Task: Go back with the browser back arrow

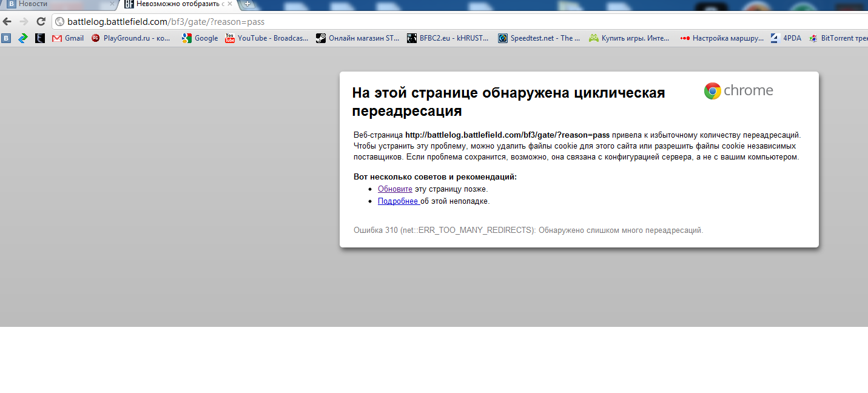Action: click(7, 21)
